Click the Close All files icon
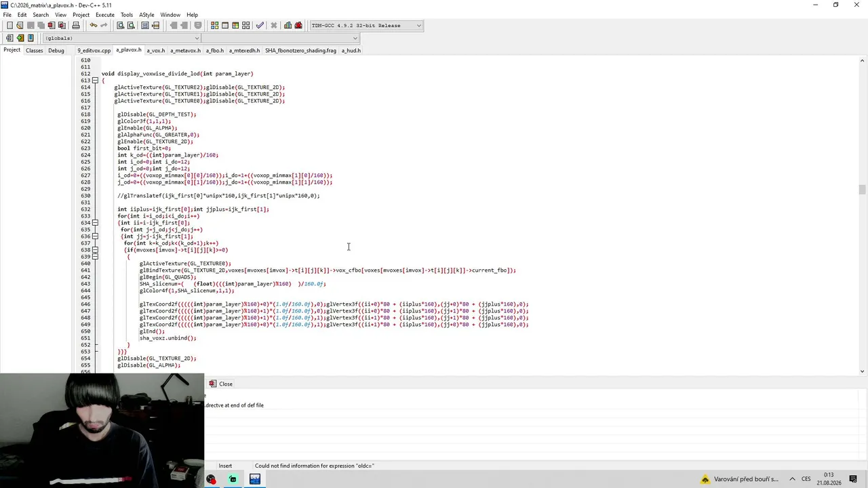 pyautogui.click(x=61, y=26)
